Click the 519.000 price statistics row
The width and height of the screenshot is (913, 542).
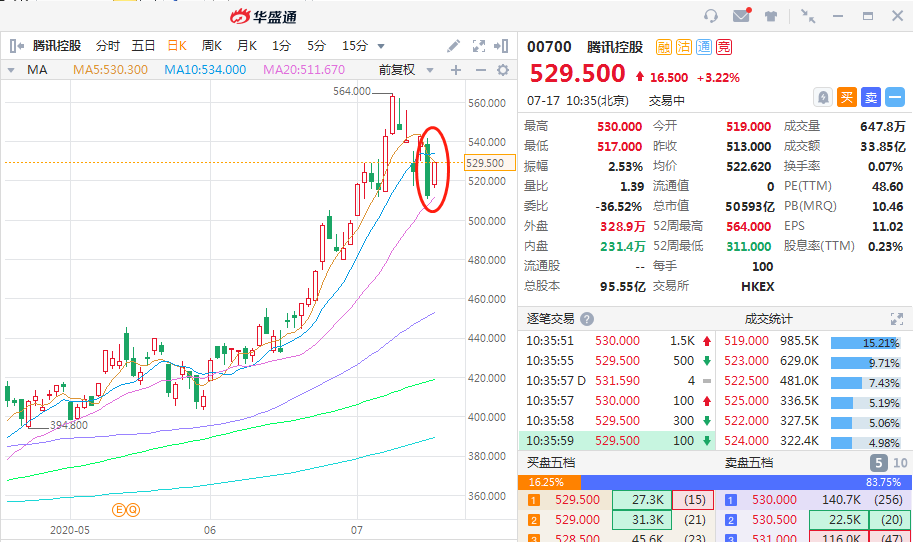pyautogui.click(x=812, y=341)
